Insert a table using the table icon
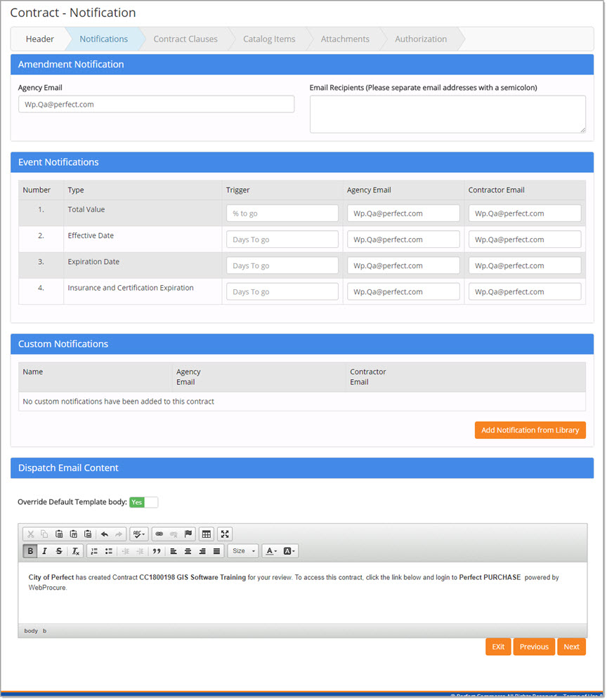 tap(206, 534)
